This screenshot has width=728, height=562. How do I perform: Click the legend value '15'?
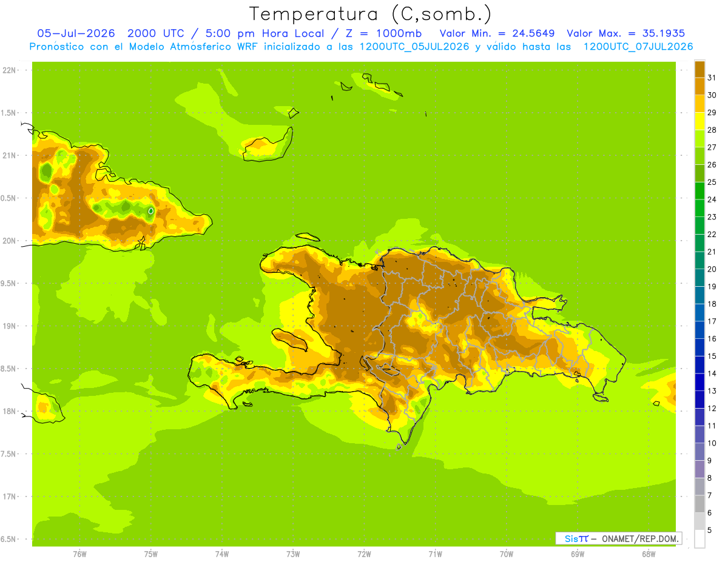click(712, 356)
